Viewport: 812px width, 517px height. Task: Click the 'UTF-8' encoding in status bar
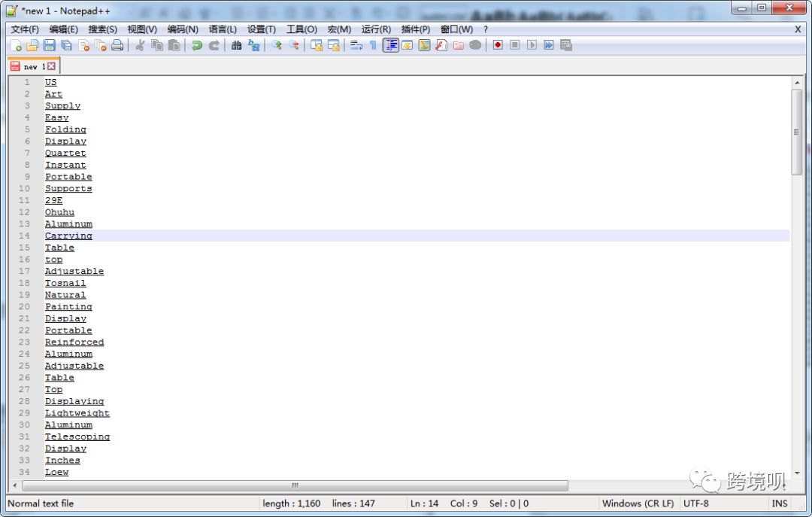(696, 503)
